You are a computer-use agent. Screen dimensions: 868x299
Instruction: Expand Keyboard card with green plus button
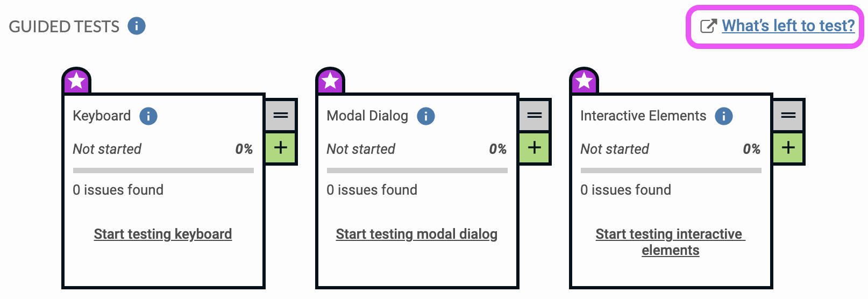coord(281,147)
